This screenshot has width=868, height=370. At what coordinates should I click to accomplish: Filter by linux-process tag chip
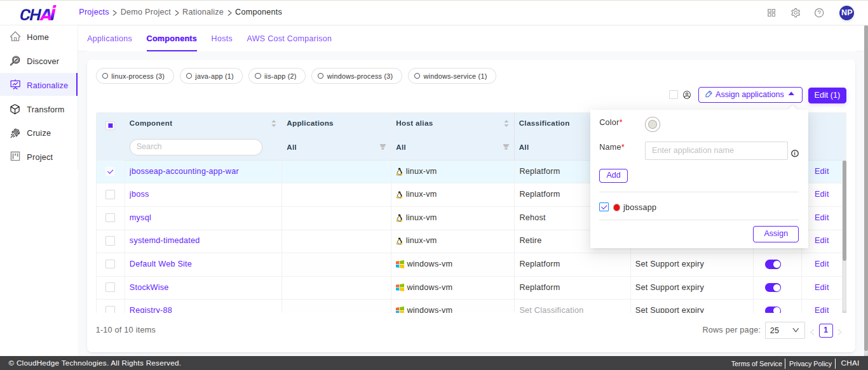click(x=133, y=76)
